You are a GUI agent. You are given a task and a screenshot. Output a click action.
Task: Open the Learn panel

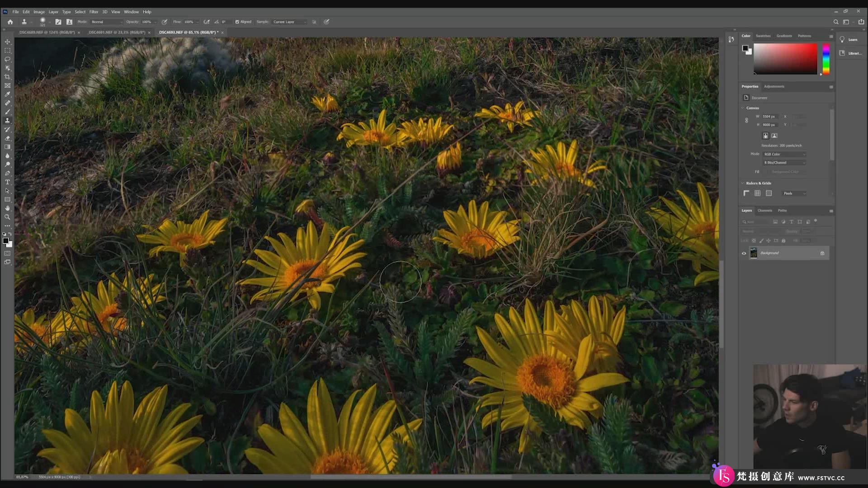point(849,40)
